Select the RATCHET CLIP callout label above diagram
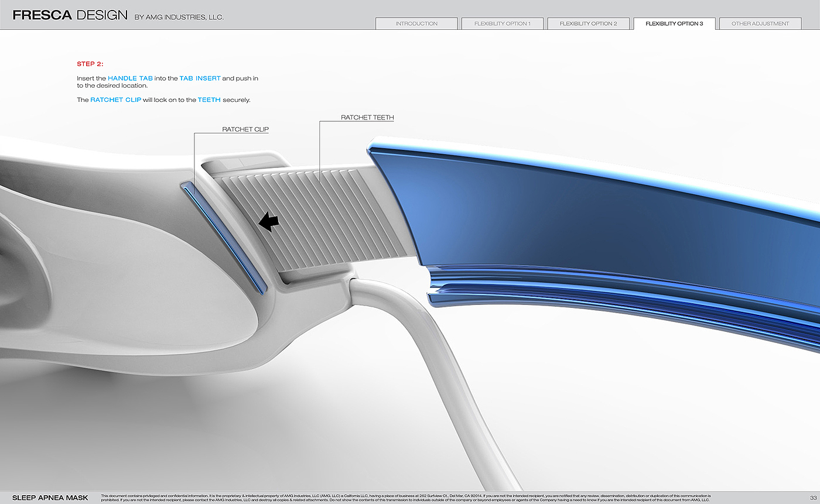The width and height of the screenshot is (820, 504). click(x=245, y=129)
